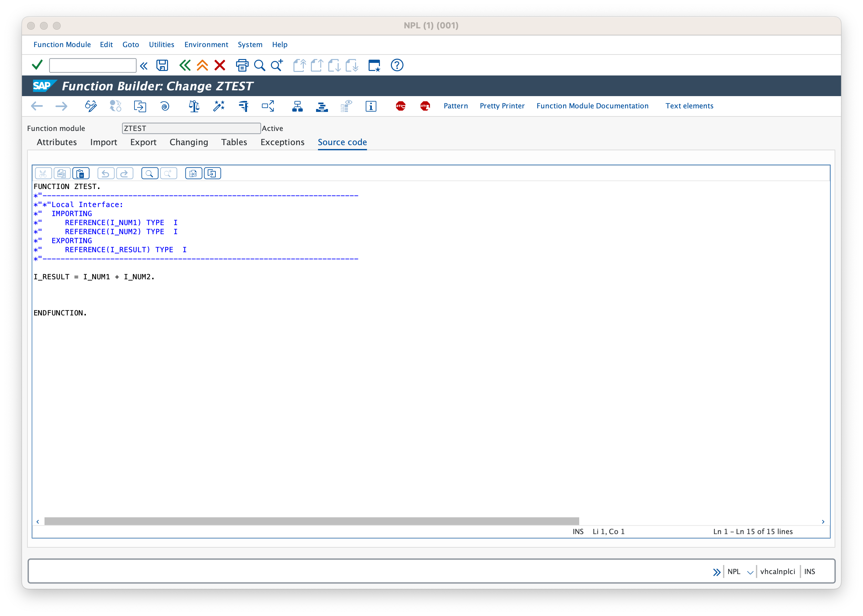Viewport: 863px width, 616px height.
Task: Open the Environment menu
Action: click(206, 45)
